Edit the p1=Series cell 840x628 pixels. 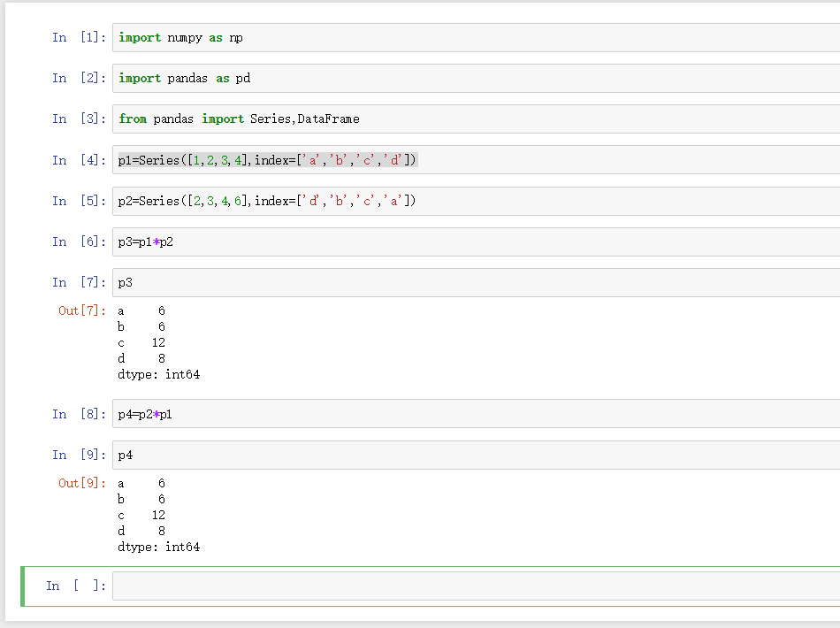pos(476,160)
